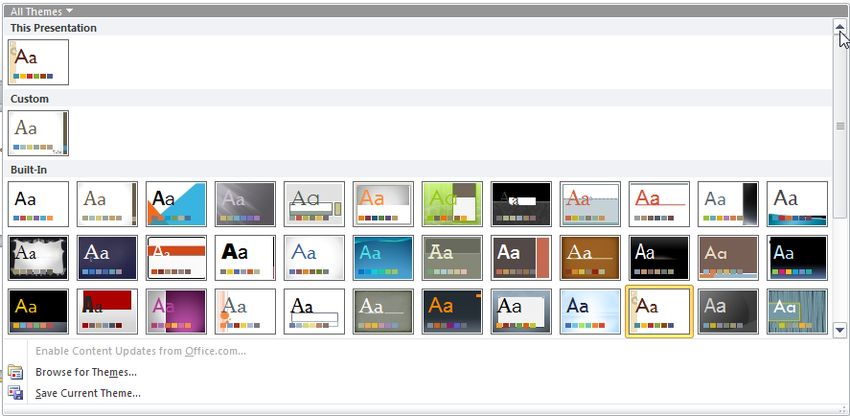This screenshot has height=416, width=850.
Task: Apply the gray theme with red rectangle
Action: tap(107, 311)
